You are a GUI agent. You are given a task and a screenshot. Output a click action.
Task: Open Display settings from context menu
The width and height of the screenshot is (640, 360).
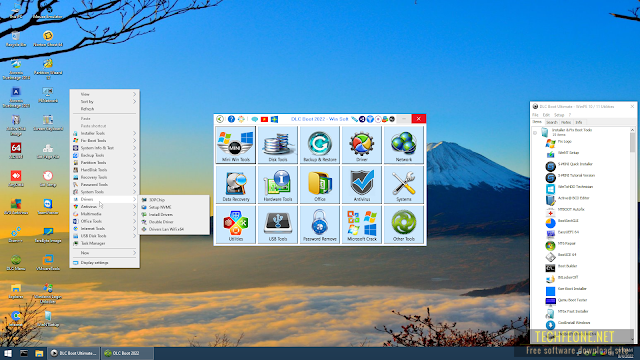click(105, 263)
